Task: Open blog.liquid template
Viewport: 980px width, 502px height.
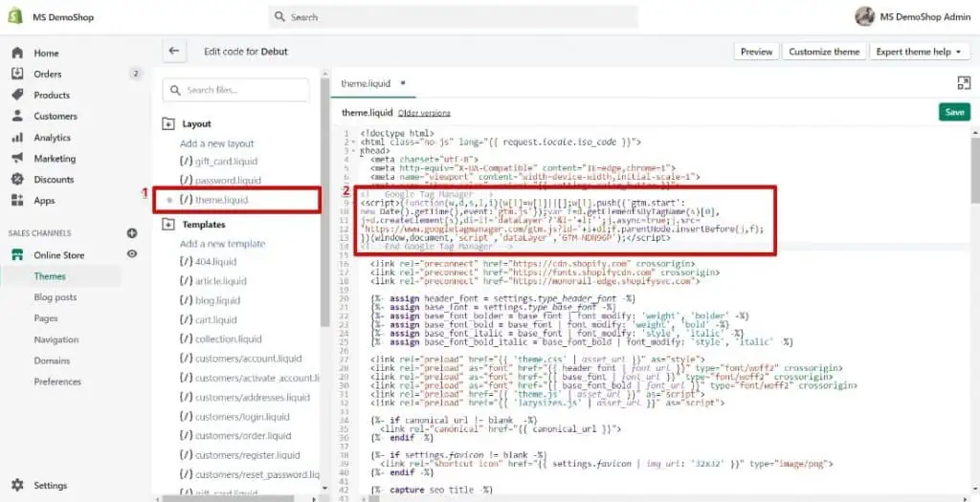Action: 210,300
